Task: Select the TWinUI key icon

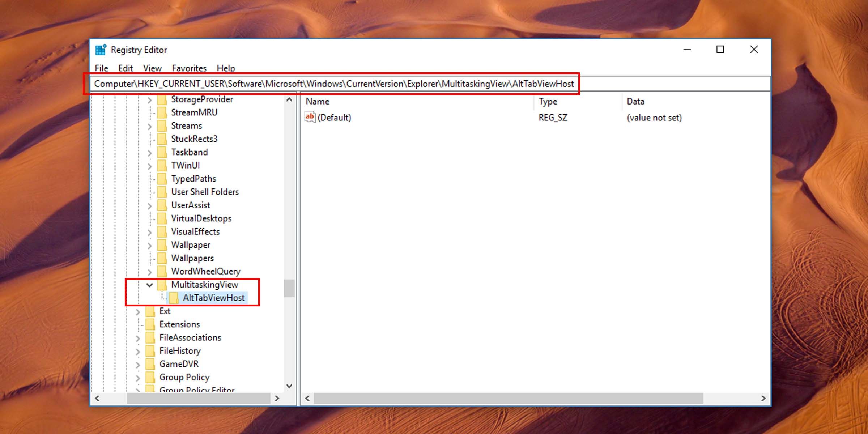Action: click(162, 165)
